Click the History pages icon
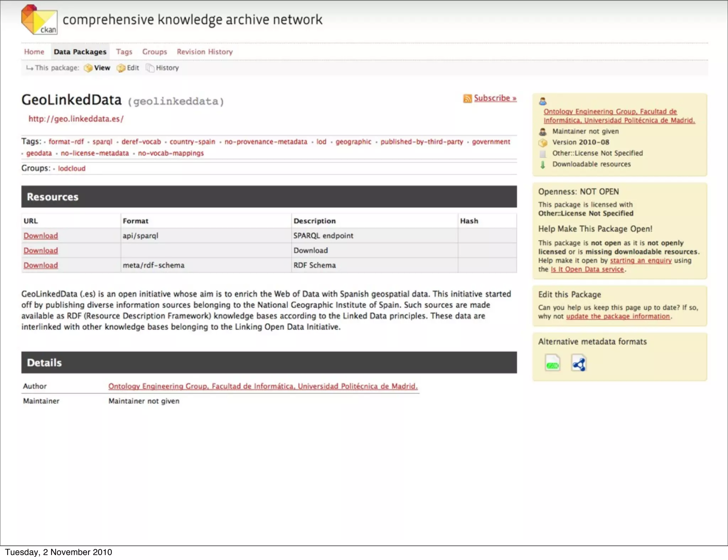 tap(150, 68)
